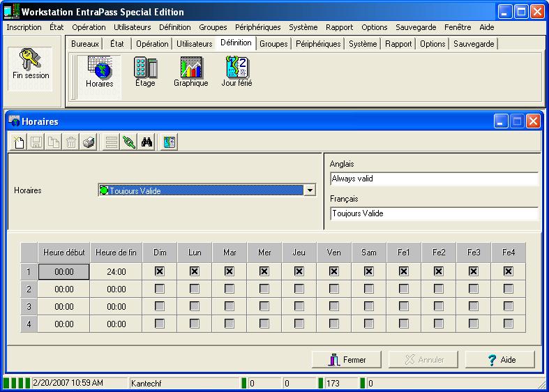Select row 1 Heure début cell
Image resolution: width=549 pixels, height=392 pixels.
tap(63, 271)
